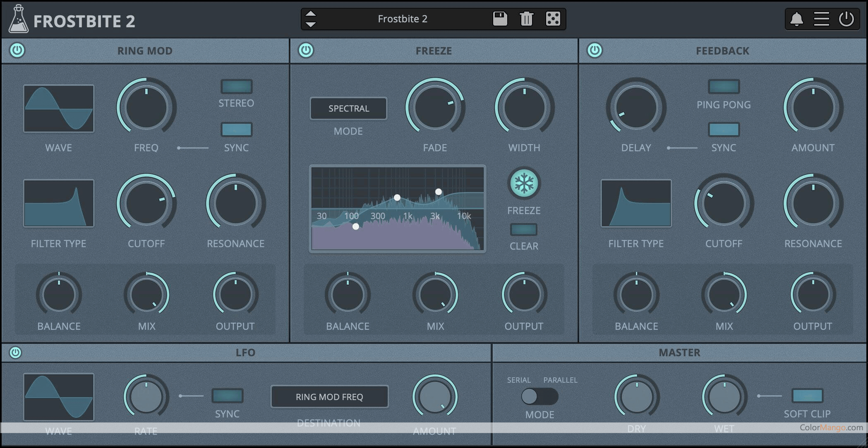Click the global power bypass icon
This screenshot has height=448, width=868.
pos(846,19)
